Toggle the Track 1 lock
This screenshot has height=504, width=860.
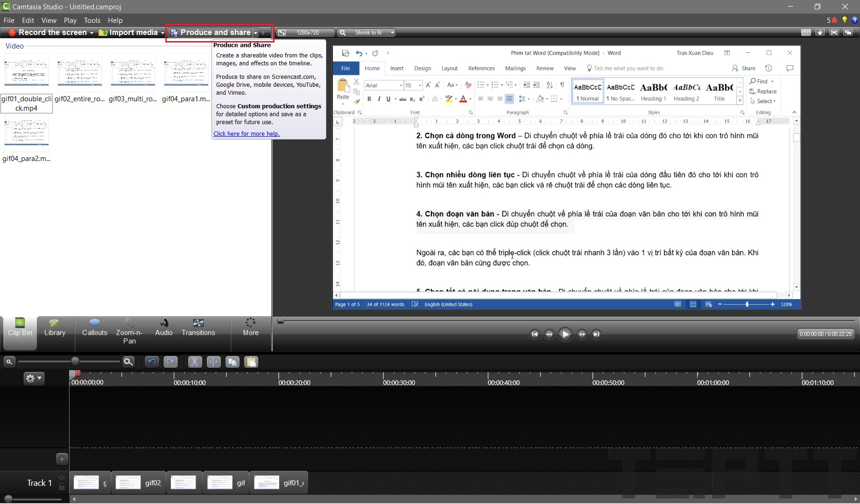[62, 487]
